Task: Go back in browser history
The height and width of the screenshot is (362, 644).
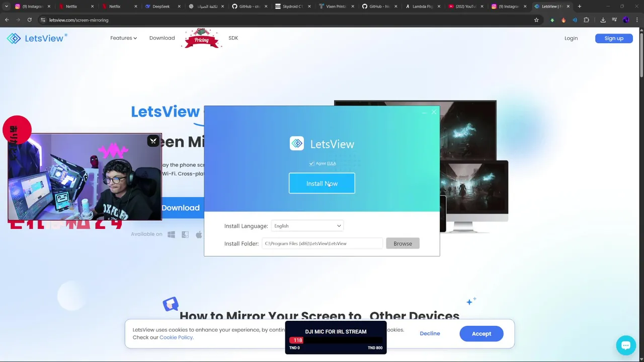Action: pyautogui.click(x=7, y=20)
